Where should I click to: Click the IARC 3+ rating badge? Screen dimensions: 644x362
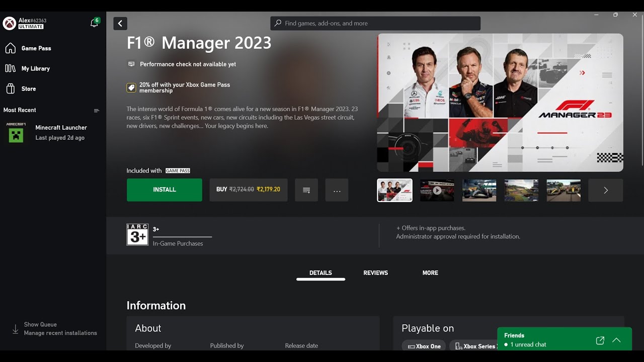(x=137, y=235)
